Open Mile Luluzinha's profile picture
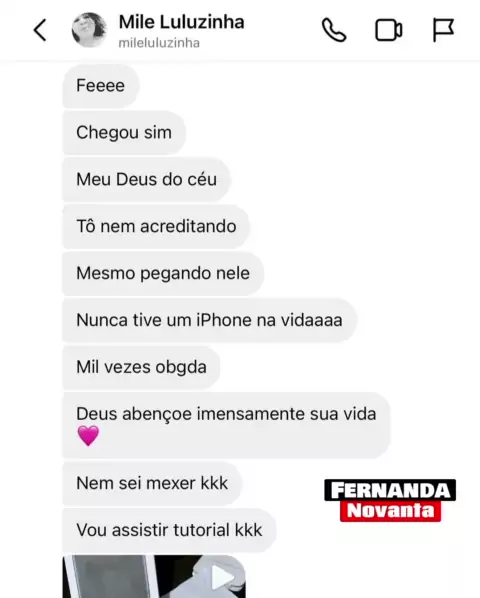This screenshot has width=480, height=598. tap(89, 30)
